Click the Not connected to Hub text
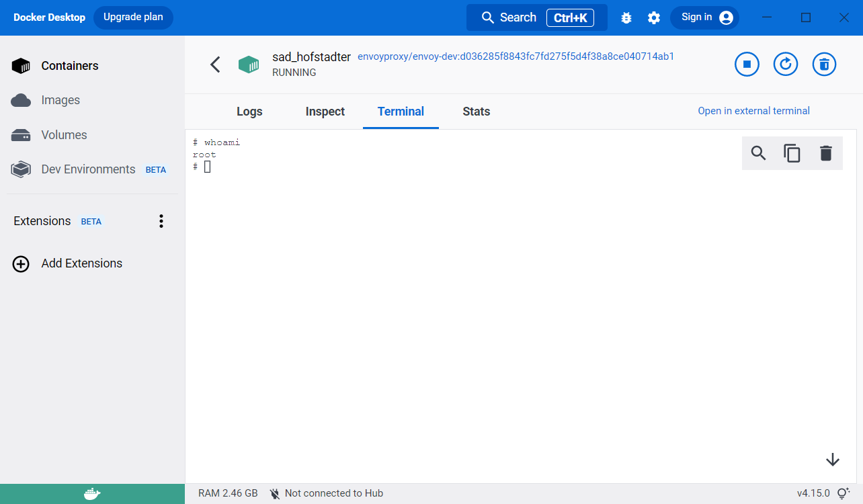 333,493
